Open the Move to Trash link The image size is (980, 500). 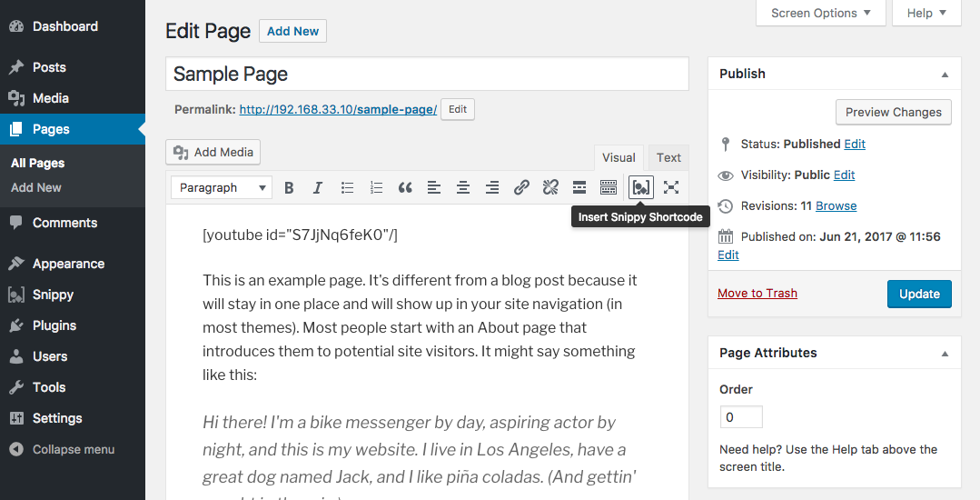click(757, 293)
